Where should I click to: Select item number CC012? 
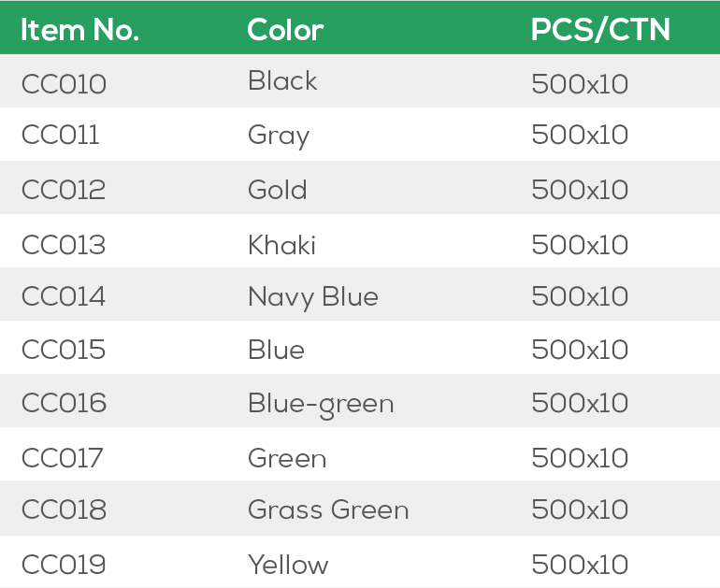64,190
